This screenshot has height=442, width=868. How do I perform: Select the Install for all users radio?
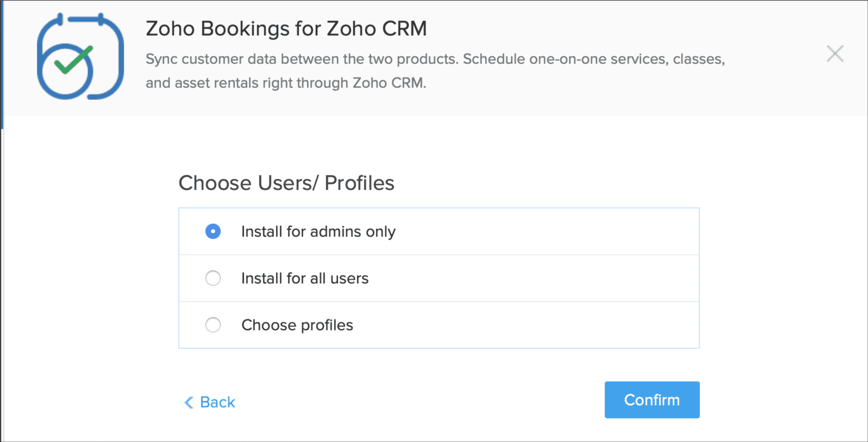coord(213,278)
